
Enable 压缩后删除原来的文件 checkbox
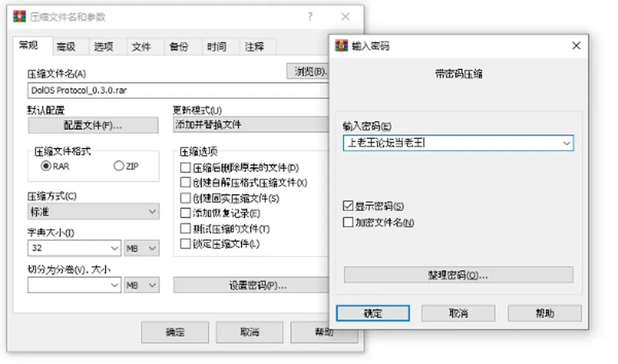coord(185,167)
